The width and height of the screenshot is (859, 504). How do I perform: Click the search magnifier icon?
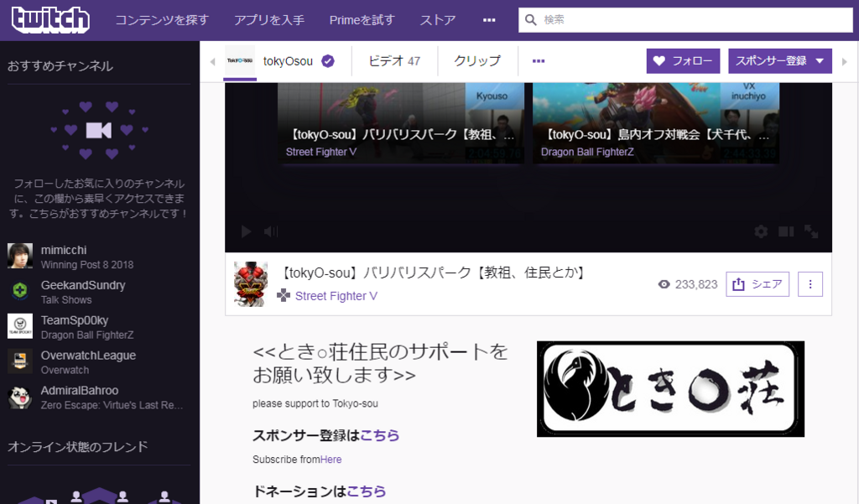pyautogui.click(x=530, y=20)
